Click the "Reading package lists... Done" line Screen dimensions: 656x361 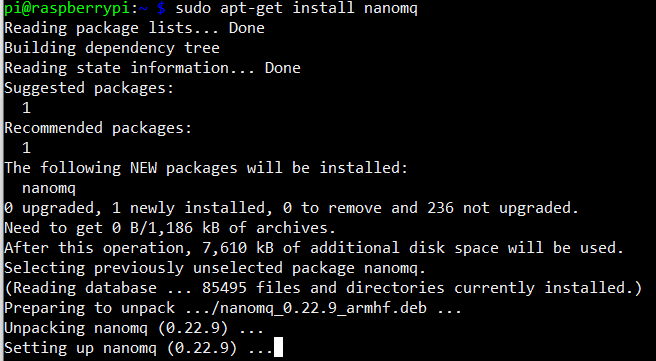(x=134, y=28)
